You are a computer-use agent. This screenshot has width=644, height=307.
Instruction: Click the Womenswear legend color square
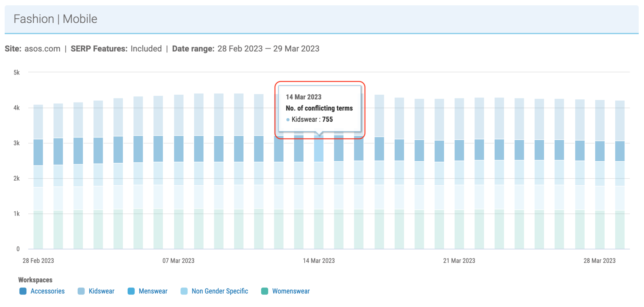(x=264, y=291)
